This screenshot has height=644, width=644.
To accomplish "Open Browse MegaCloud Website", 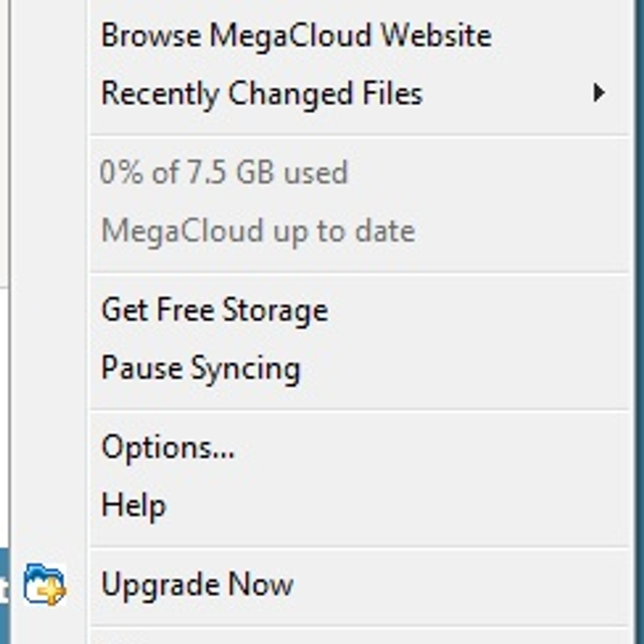I will 296,36.
